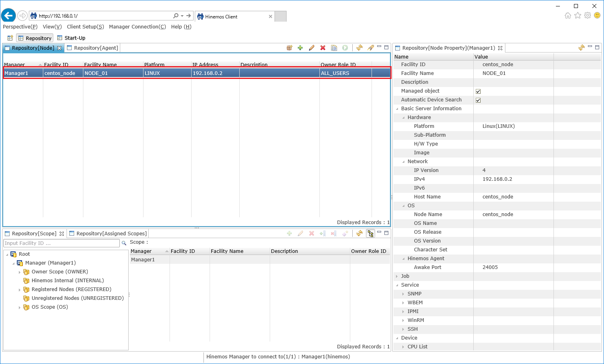Click the smiley feedback icon

[x=597, y=16]
